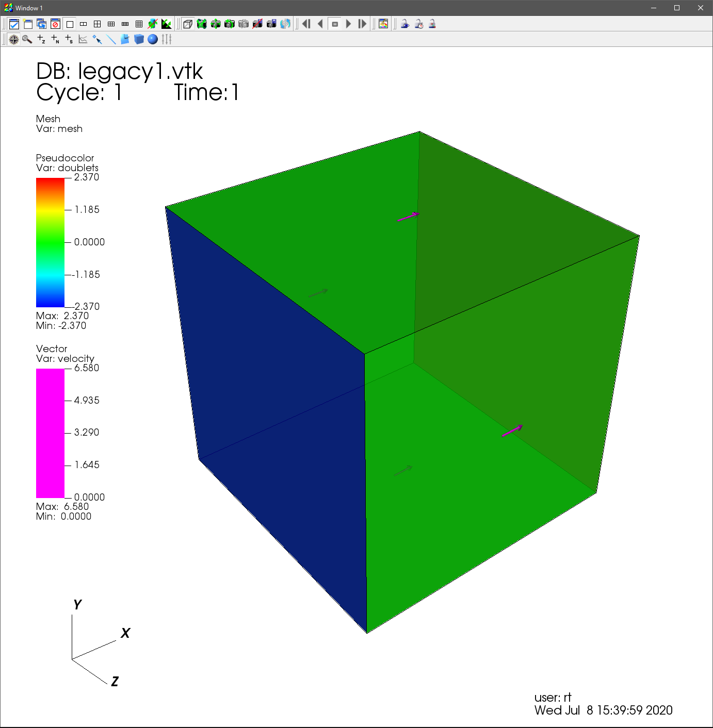
Task: Click the 'Var: mesh' legend label
Action: click(59, 129)
